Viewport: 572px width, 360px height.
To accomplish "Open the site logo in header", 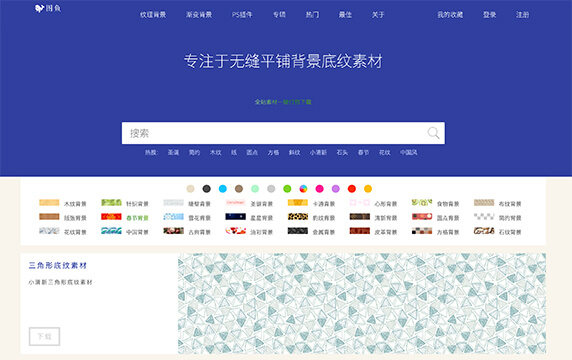I will click(48, 8).
